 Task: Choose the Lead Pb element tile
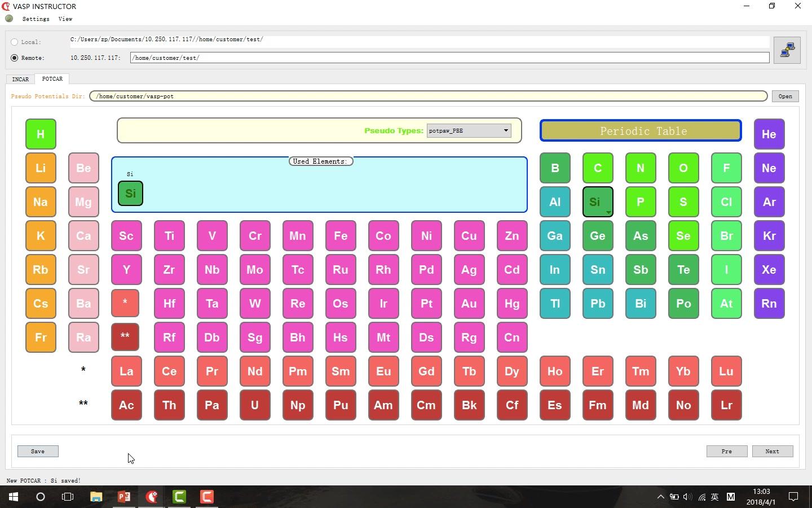[598, 304]
